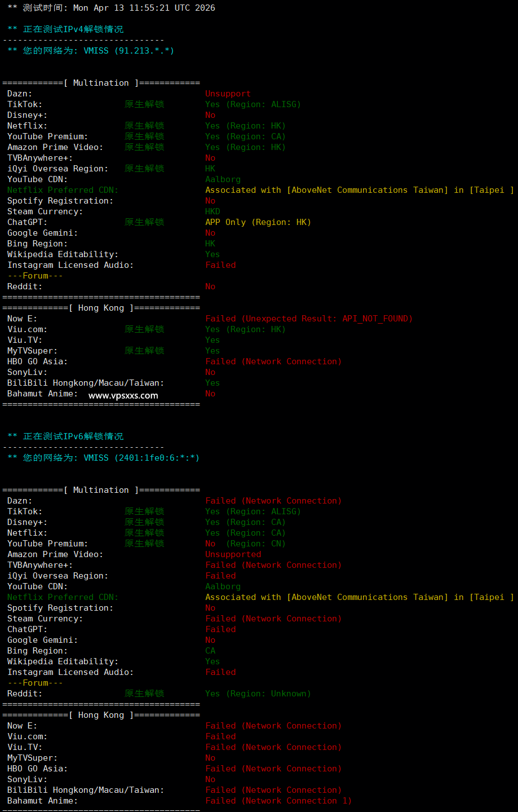Viewport: 518px width, 812px height.
Task: Select the 正在测试IPv6解锁情况 heading
Action: coord(65,436)
